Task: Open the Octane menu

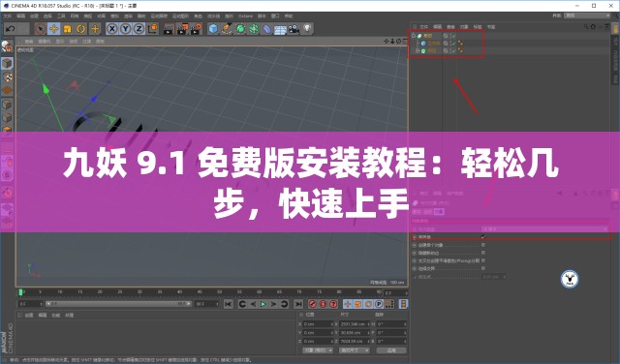Action: (x=245, y=16)
